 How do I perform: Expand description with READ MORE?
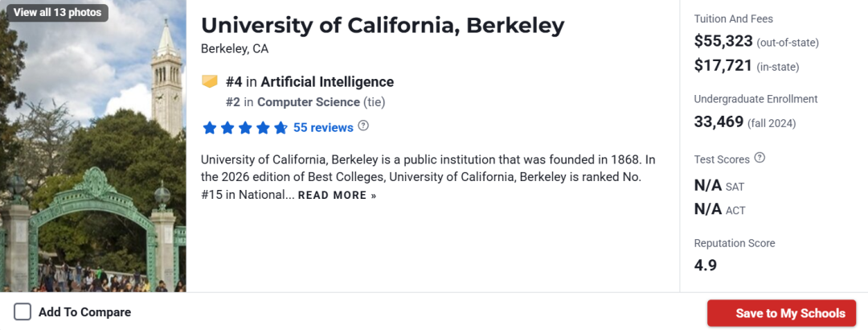(x=337, y=196)
